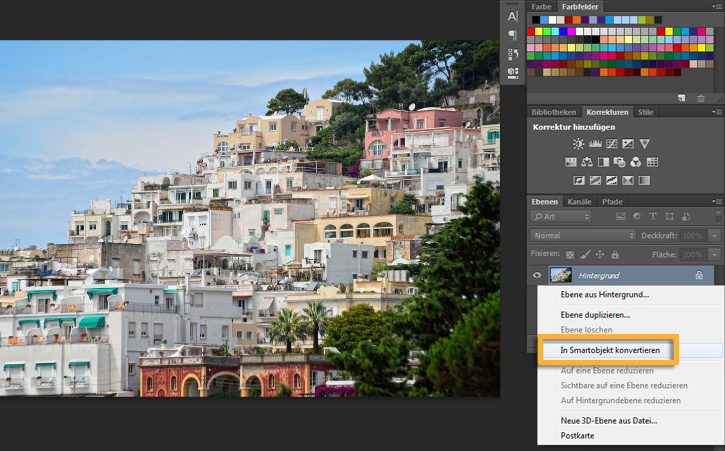Filter layers for adjustment layers
Viewport: 725px width, 451px height.
click(637, 216)
